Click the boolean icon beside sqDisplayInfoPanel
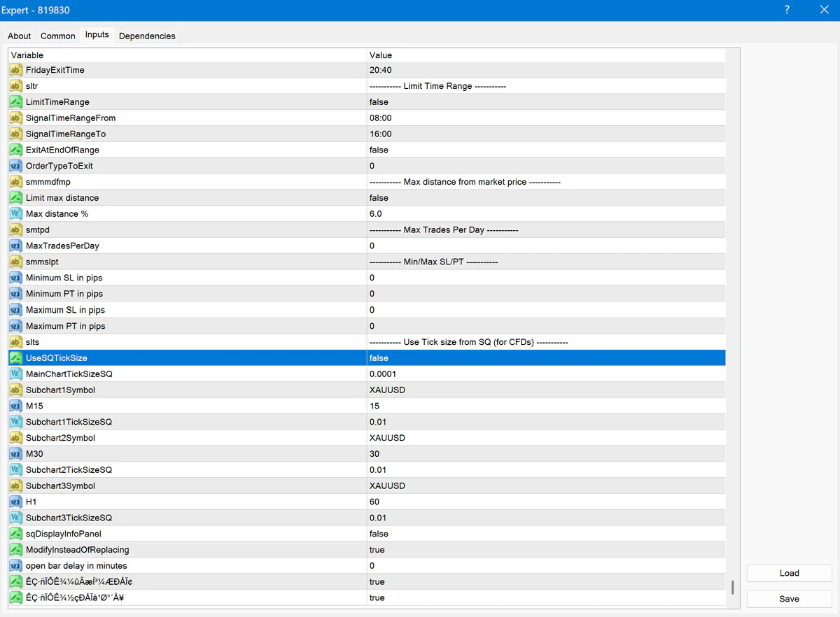Viewport: 840px width, 617px height. (15, 534)
